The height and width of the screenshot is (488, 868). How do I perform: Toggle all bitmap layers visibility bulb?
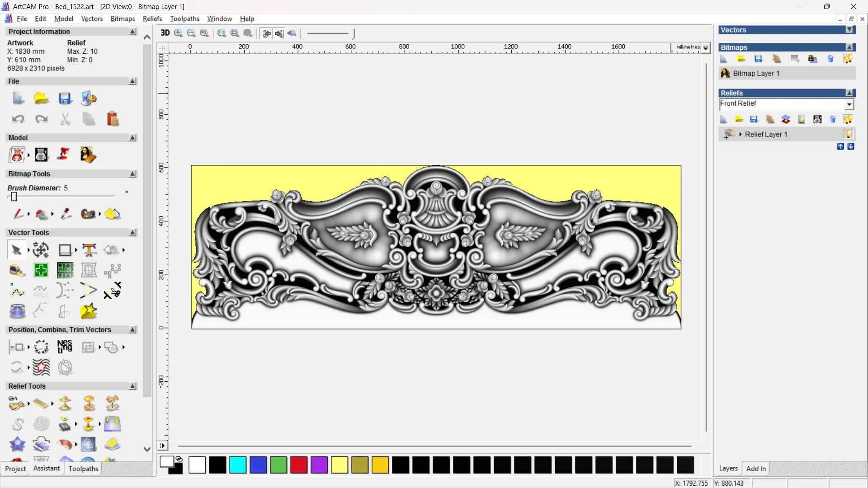pyautogui.click(x=848, y=59)
